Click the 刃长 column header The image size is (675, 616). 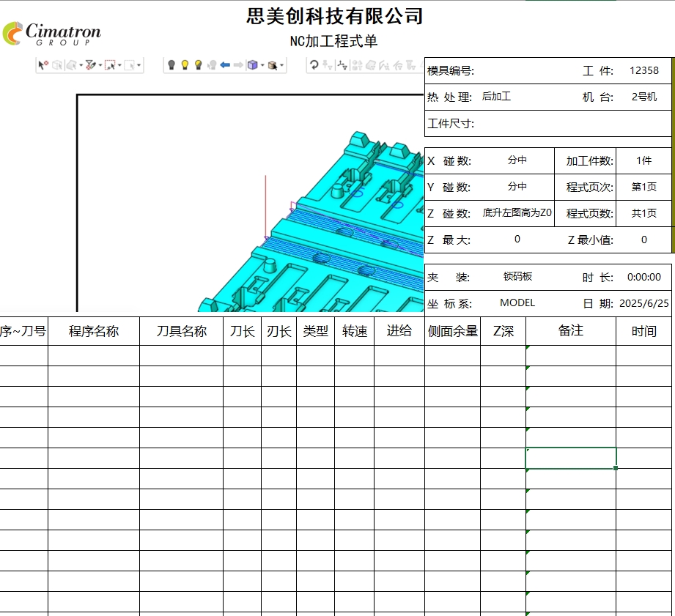point(279,331)
